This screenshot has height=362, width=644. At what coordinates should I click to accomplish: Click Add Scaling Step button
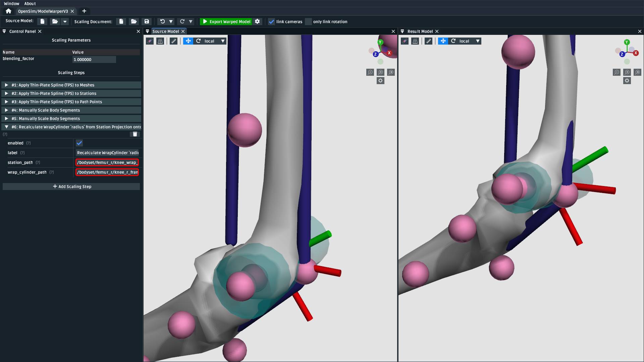(x=71, y=186)
